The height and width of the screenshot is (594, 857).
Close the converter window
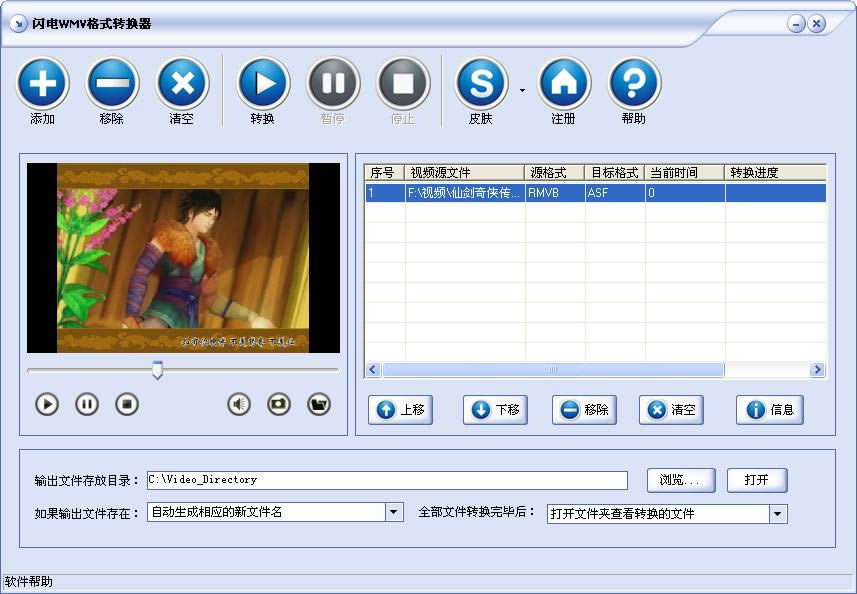point(817,24)
